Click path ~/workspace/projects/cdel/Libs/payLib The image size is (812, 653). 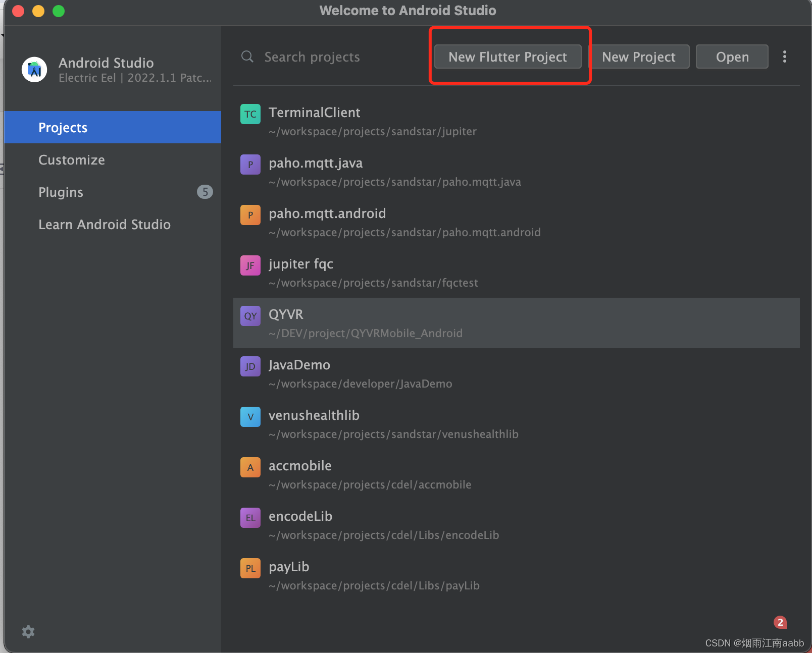point(374,585)
